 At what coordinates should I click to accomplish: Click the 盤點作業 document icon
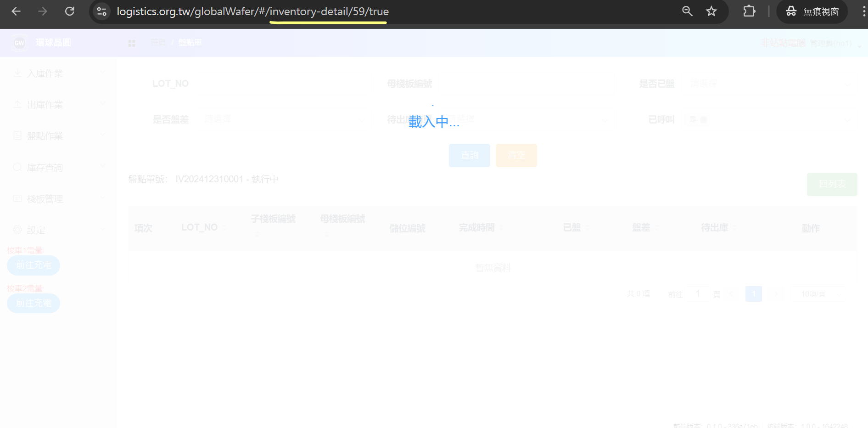click(x=17, y=135)
